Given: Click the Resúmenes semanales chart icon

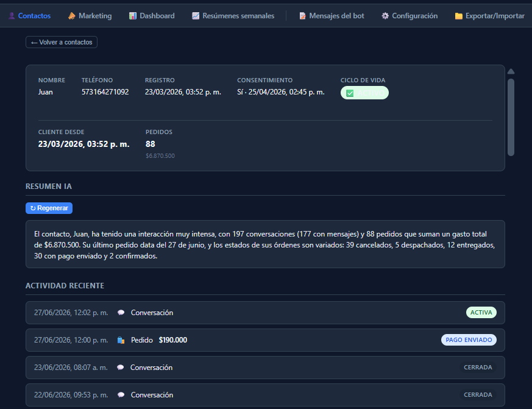Looking at the screenshot, I should [196, 16].
